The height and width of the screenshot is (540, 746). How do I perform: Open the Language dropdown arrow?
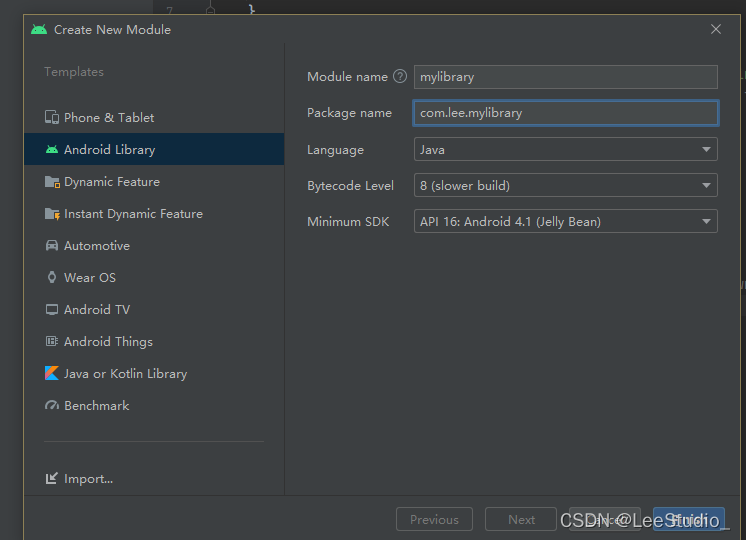(707, 149)
